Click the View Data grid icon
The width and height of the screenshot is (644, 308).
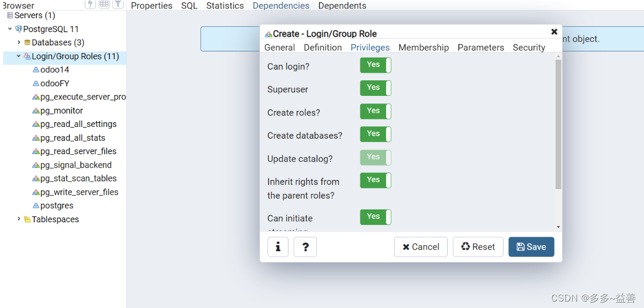click(x=104, y=4)
